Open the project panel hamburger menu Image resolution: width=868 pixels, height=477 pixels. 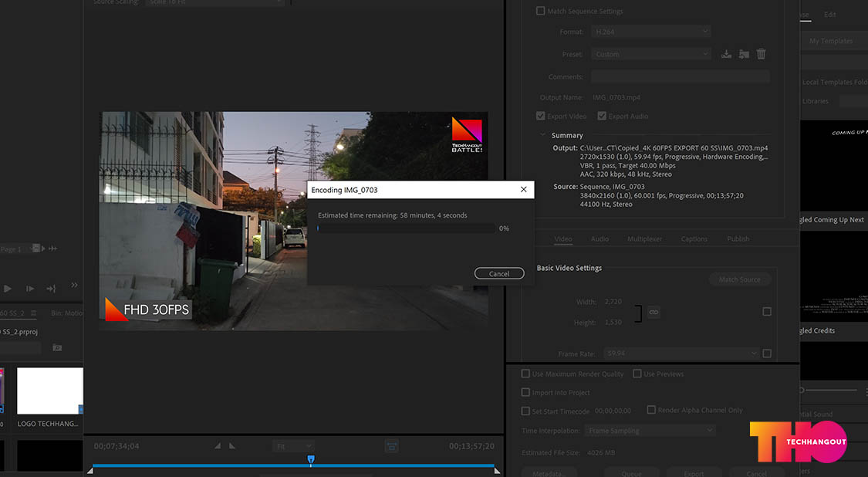coord(34,313)
